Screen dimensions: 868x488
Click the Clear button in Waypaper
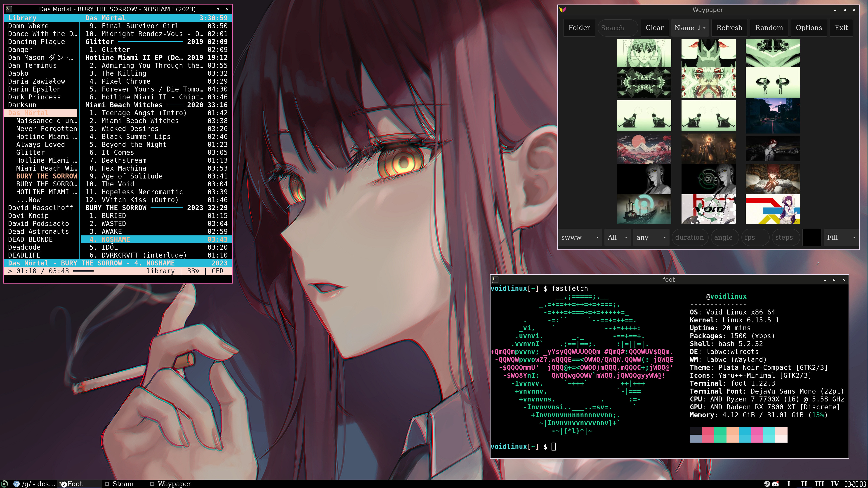tap(654, 28)
